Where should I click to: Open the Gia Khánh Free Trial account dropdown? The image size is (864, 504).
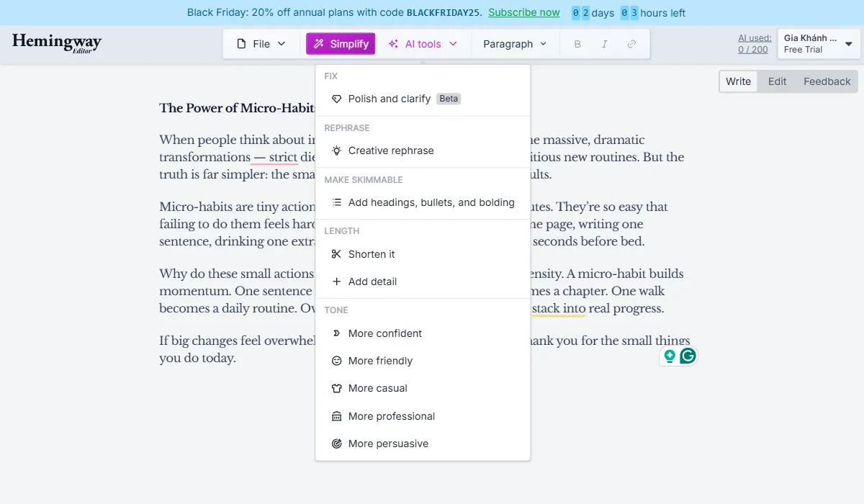(818, 43)
